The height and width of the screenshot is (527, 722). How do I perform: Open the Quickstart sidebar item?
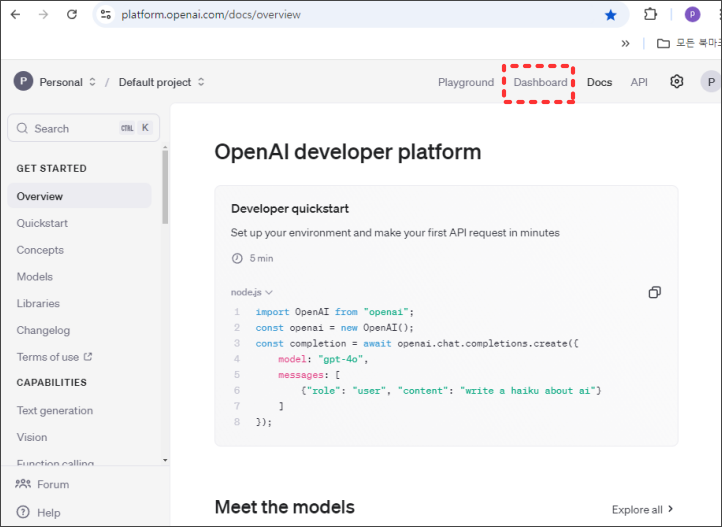[42, 223]
